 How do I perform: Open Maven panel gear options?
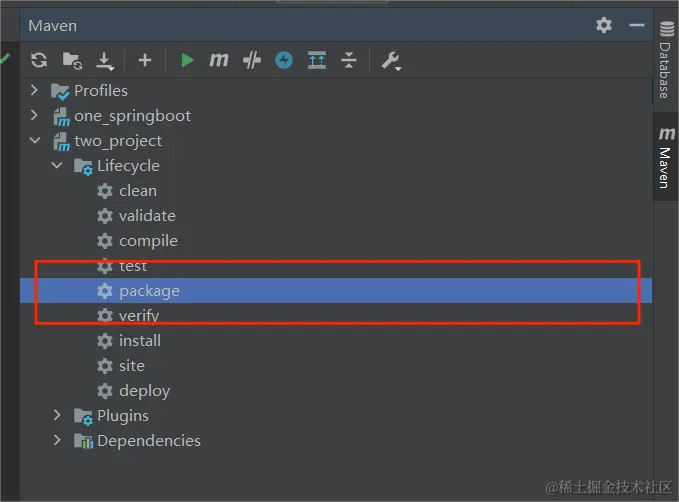(x=604, y=25)
